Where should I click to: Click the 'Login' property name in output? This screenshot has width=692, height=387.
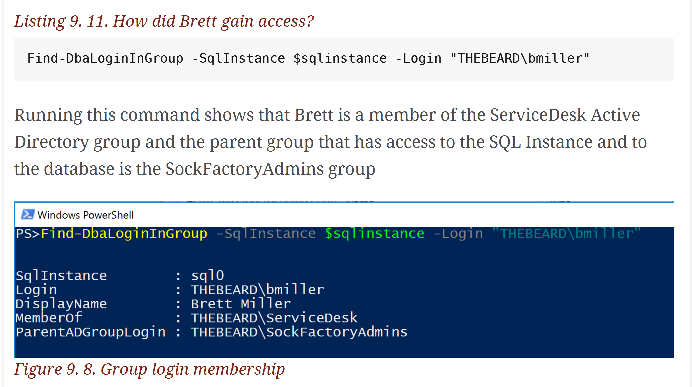pyautogui.click(x=36, y=290)
